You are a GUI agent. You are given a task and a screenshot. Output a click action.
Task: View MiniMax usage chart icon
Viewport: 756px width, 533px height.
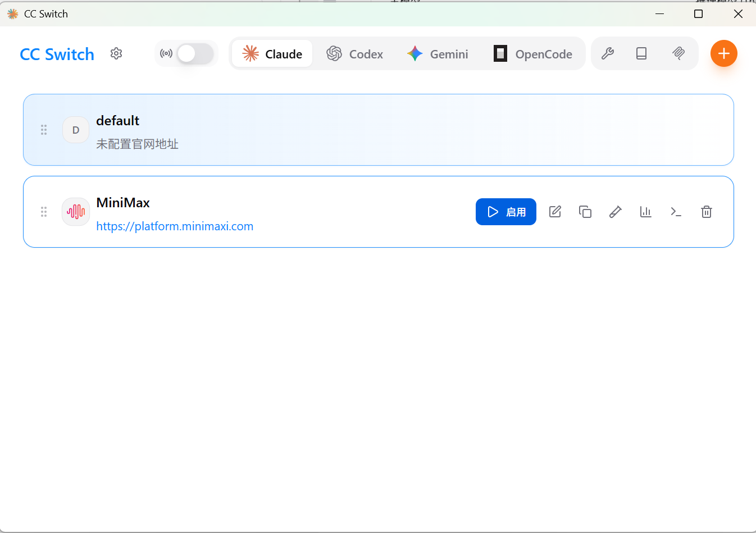tap(646, 212)
